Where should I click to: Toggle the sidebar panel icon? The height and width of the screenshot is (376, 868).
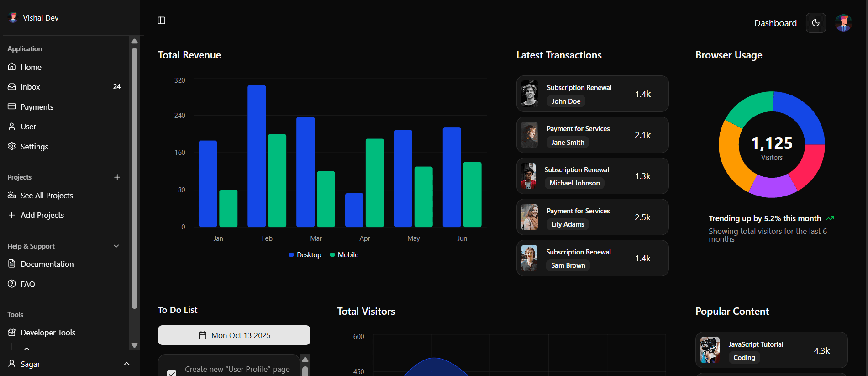[x=161, y=21]
